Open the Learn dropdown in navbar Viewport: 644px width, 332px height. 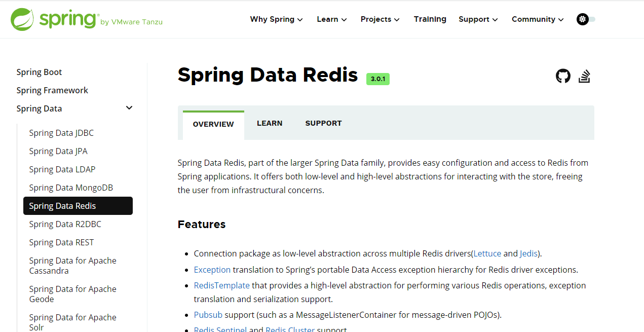coord(332,19)
